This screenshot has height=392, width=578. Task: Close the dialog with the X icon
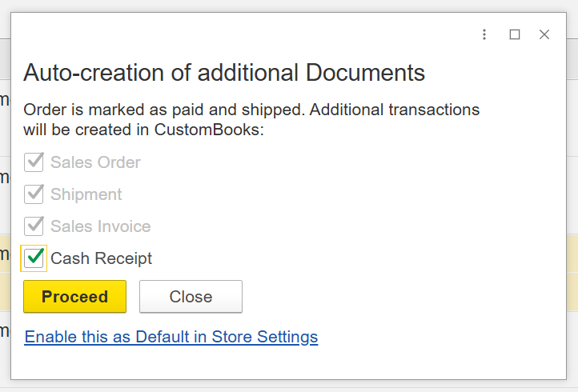point(544,34)
